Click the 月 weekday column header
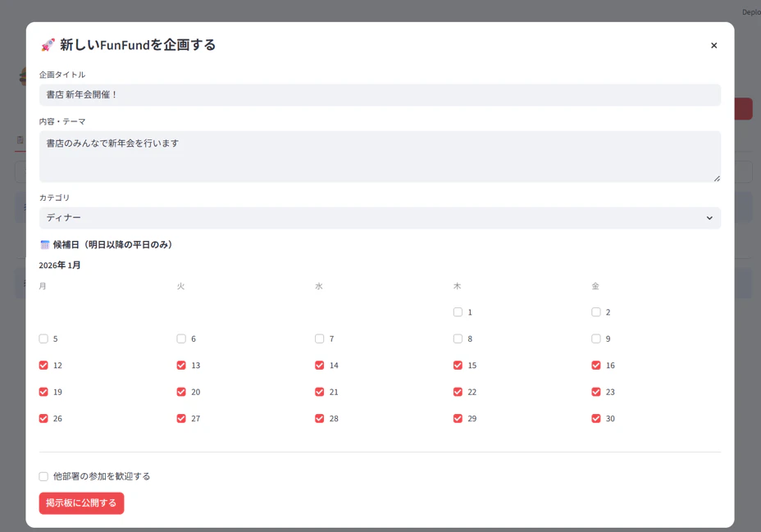Screen dimensions: 761x532 (x=43, y=286)
